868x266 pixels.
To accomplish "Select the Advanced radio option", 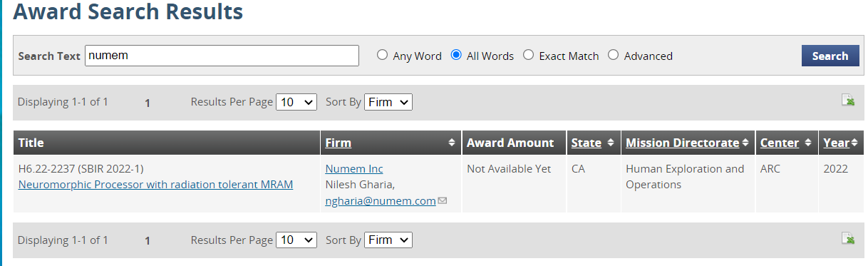I will [x=614, y=55].
